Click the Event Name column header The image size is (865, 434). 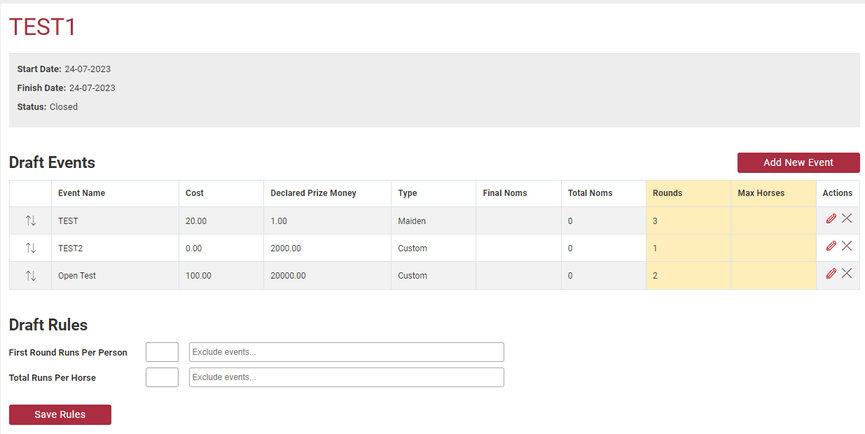click(x=81, y=193)
